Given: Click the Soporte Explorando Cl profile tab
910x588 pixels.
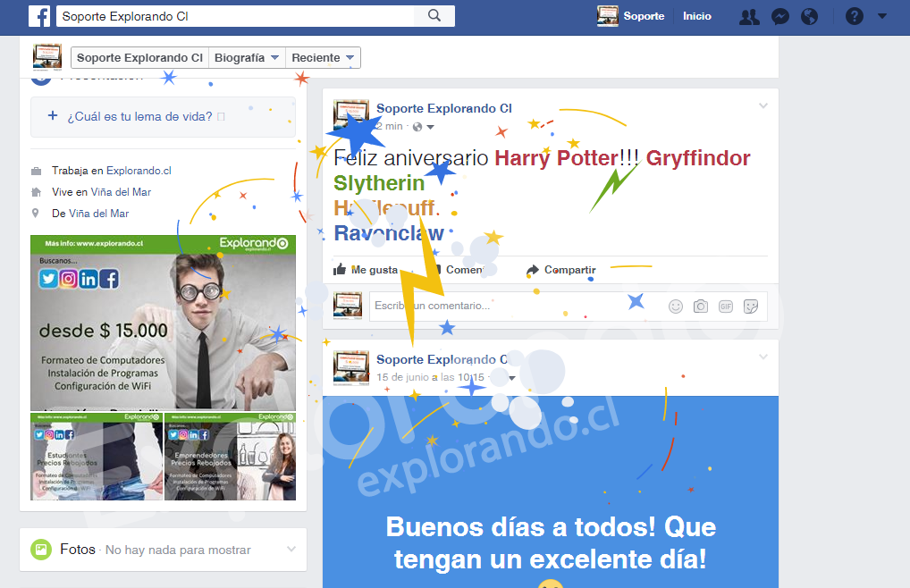Looking at the screenshot, I should (139, 57).
